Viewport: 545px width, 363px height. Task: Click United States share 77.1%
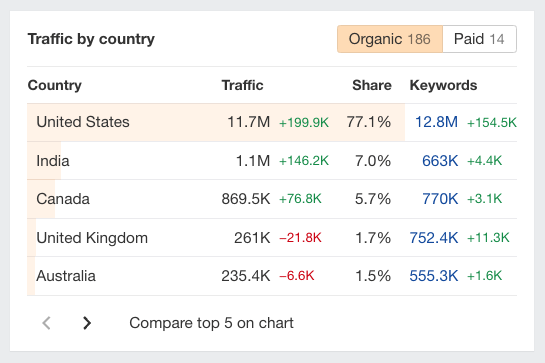pos(369,122)
